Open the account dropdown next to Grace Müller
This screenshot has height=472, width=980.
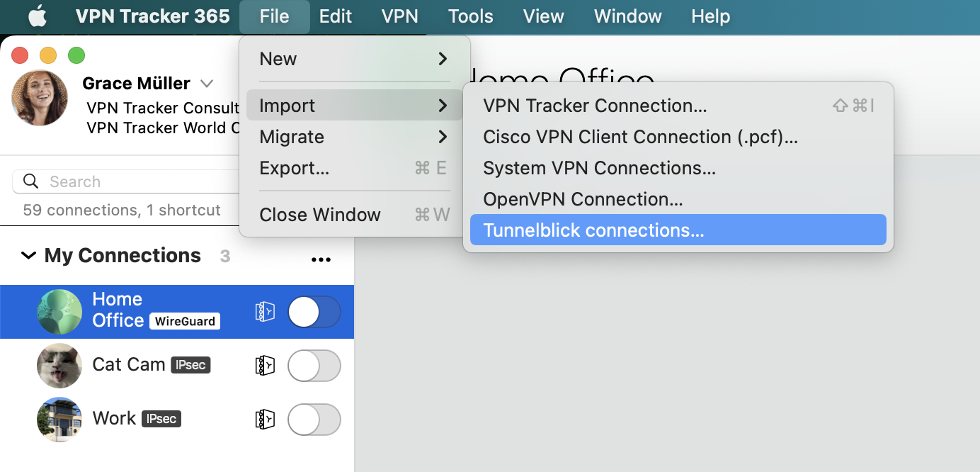click(206, 83)
